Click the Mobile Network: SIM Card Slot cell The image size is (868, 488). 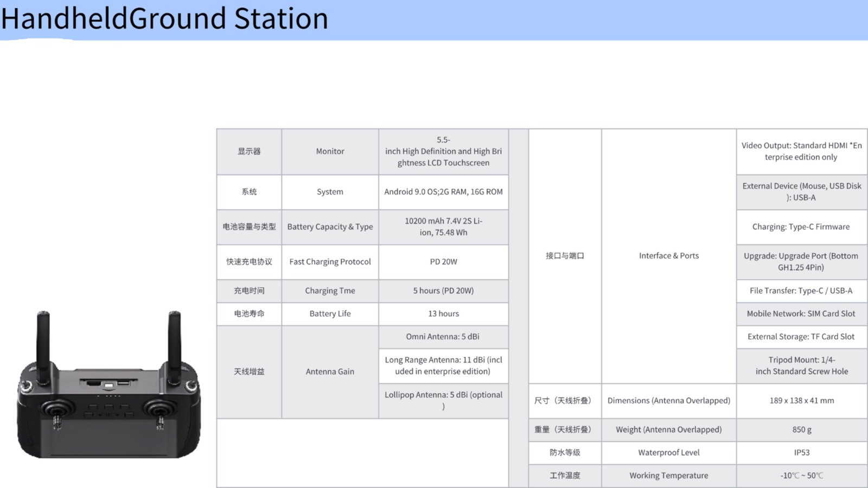[801, 314]
